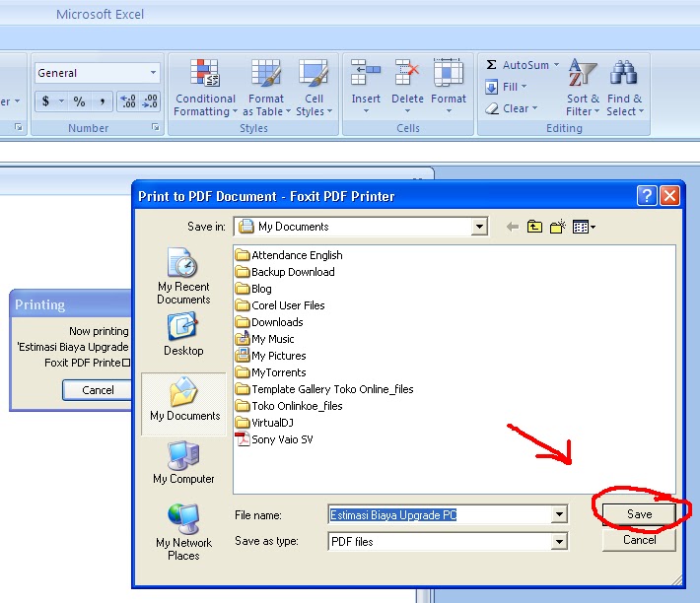Open the Insert dropdown arrow
The image size is (700, 603).
[x=366, y=111]
